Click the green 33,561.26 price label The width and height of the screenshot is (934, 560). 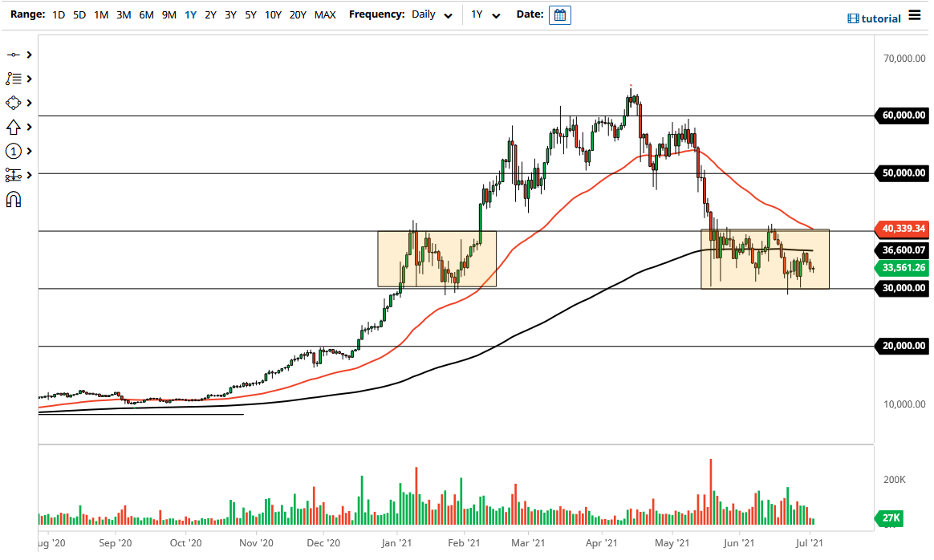[x=901, y=268]
